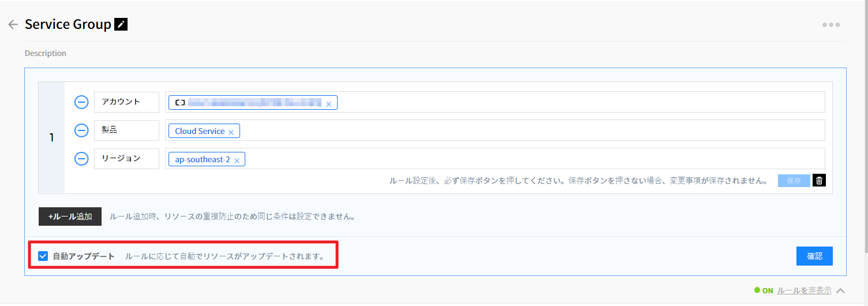868x306 pixels.
Task: Click the ルールを非表示 link
Action: tap(804, 291)
